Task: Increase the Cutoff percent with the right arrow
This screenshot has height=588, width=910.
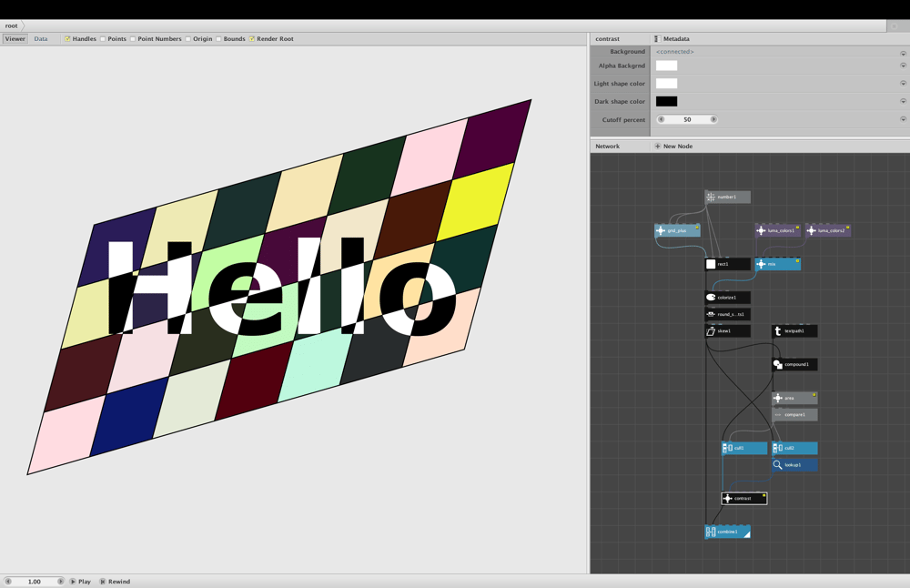Action: [x=713, y=119]
